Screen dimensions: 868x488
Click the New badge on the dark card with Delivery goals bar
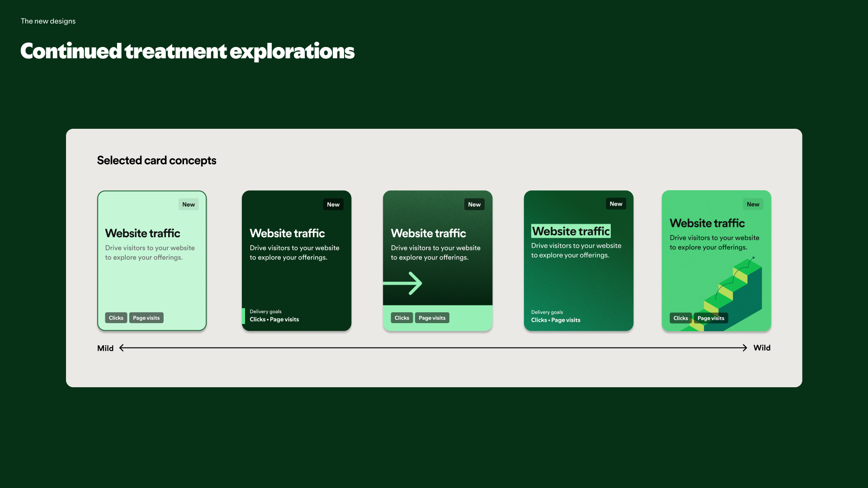pos(333,204)
